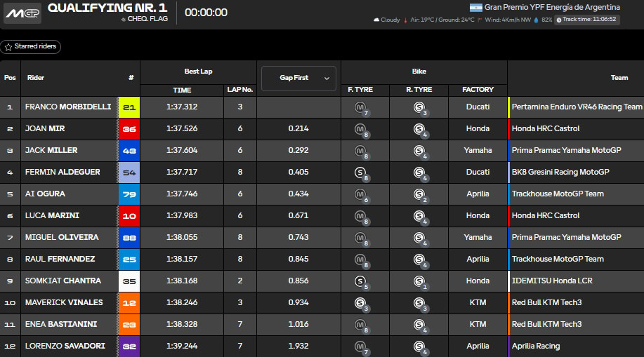
Task: Sort by the TIME column header
Action: tap(182, 90)
